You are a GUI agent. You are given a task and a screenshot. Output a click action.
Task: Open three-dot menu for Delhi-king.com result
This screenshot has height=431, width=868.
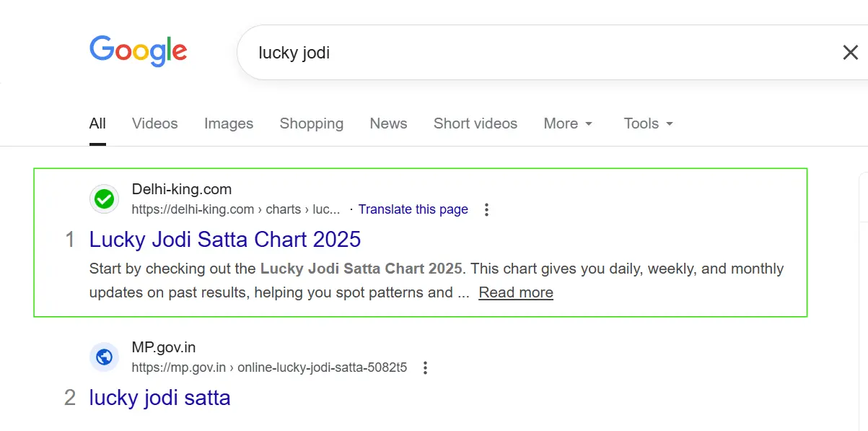point(486,209)
